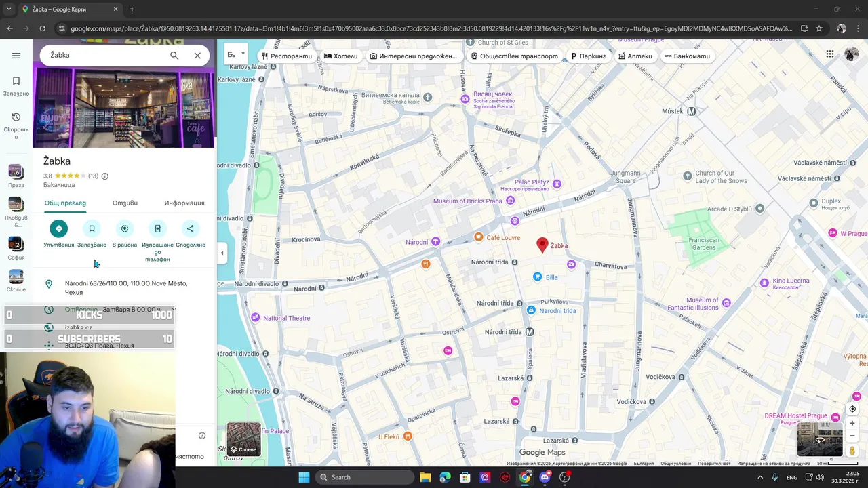Viewport: 868px width, 488px height.
Task: Click the Save (Запазване) bookmark icon
Action: [x=92, y=229]
